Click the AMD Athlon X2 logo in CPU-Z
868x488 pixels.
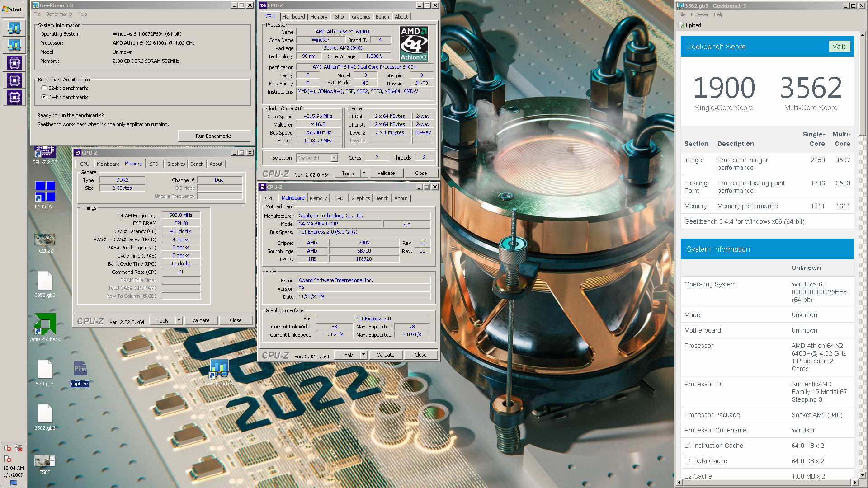click(x=414, y=44)
